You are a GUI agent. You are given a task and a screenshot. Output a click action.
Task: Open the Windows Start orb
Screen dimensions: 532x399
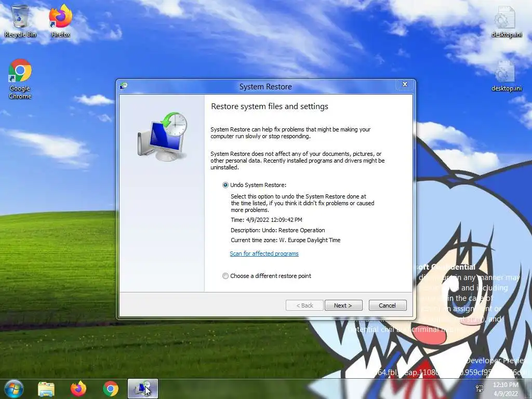(x=14, y=389)
